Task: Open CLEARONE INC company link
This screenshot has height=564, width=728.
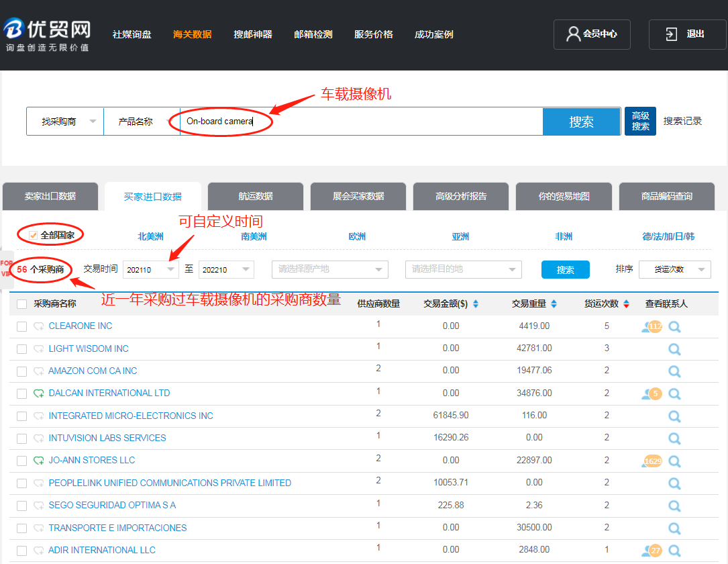Action: coord(81,326)
